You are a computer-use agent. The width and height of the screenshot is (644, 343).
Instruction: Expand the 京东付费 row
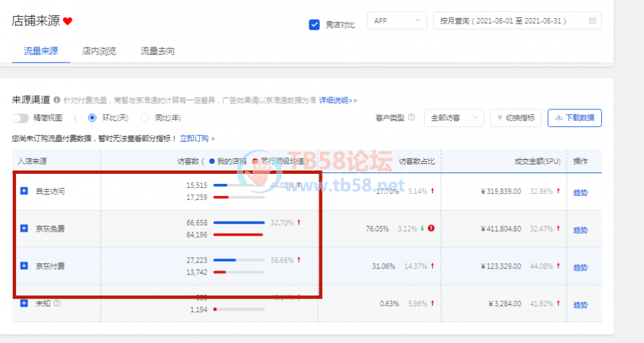point(24,266)
